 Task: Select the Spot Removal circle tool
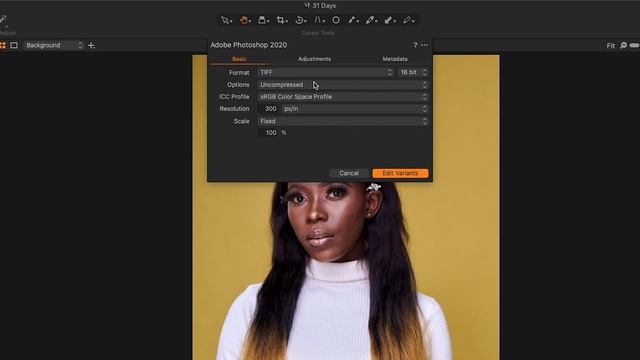coord(336,20)
